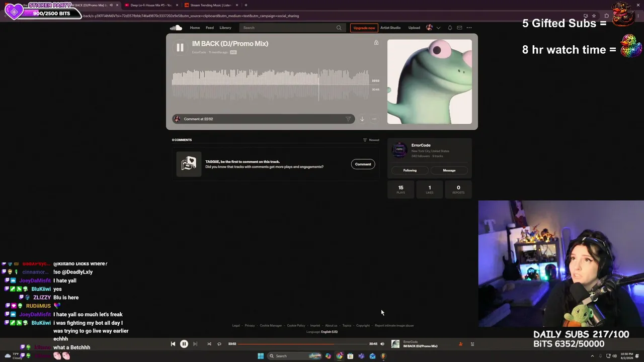Open the Cookie Policy link
This screenshot has height=362, width=644.
[296, 325]
